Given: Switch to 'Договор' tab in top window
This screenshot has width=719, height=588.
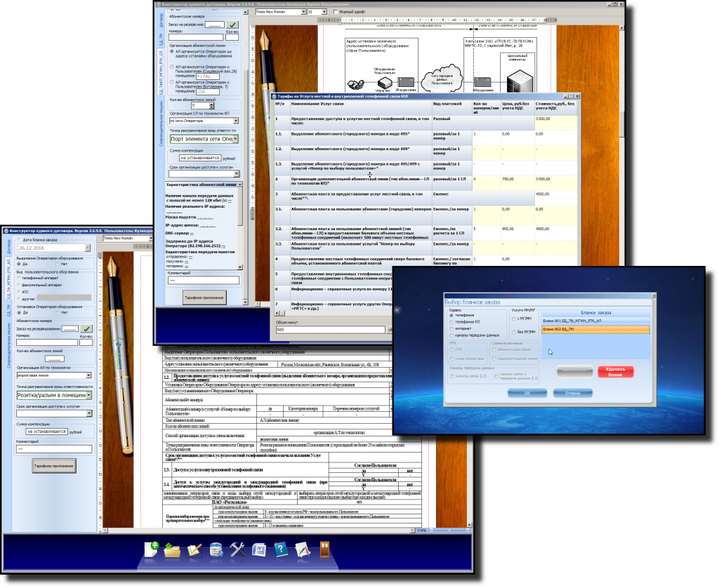Looking at the screenshot, I should pos(161,20).
